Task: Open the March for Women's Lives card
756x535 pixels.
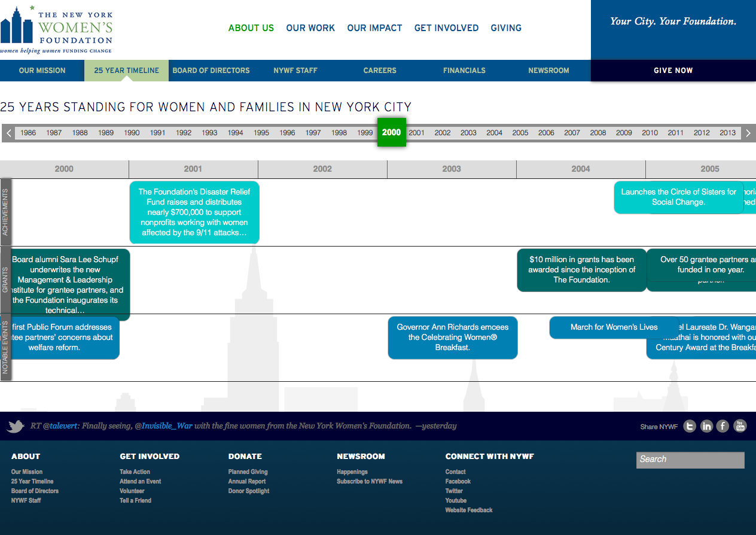Action: tap(614, 327)
